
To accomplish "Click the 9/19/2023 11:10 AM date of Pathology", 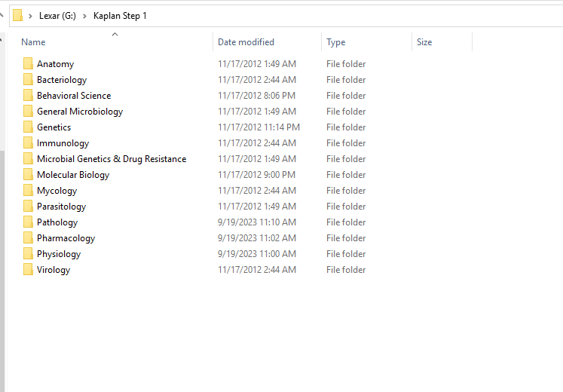I will coord(257,222).
